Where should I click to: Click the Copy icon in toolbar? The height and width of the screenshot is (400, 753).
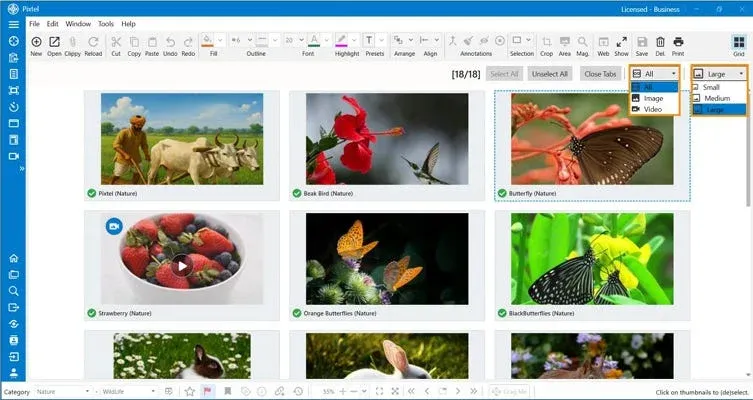(x=134, y=42)
